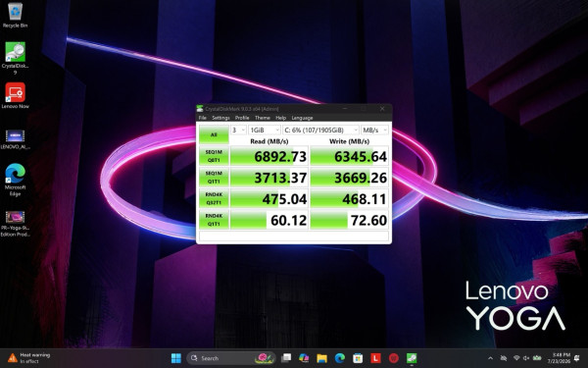The image size is (588, 368).
Task: Show hidden system tray icons
Action: click(490, 358)
